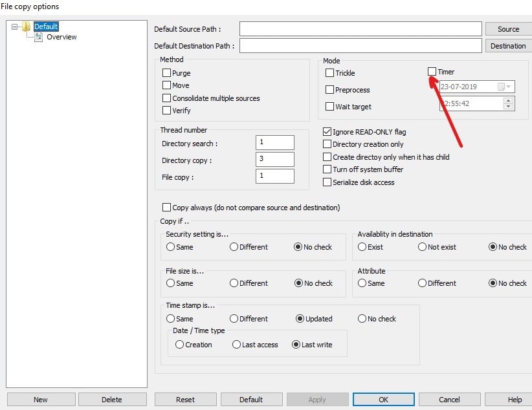This screenshot has width=532, height=410.
Task: Open the date picker next to 23-07-2019
Action: coord(508,85)
